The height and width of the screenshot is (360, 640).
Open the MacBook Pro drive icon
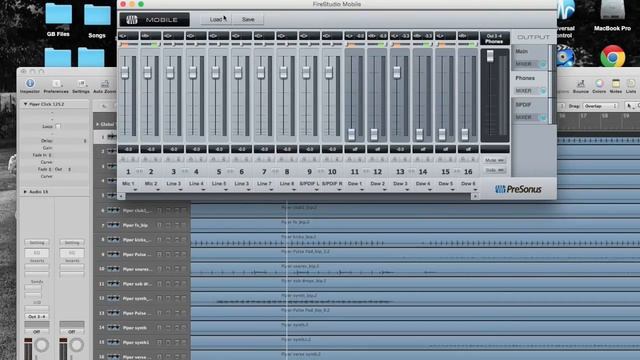(612, 16)
